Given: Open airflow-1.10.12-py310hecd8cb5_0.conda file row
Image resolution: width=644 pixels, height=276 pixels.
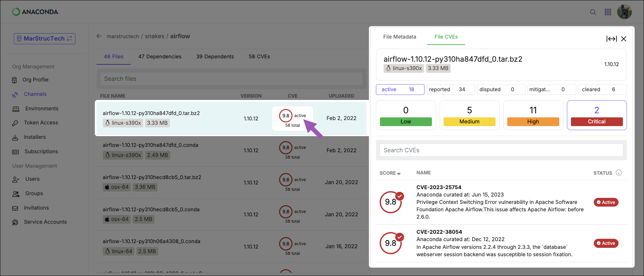Looking at the screenshot, I should 231,215.
